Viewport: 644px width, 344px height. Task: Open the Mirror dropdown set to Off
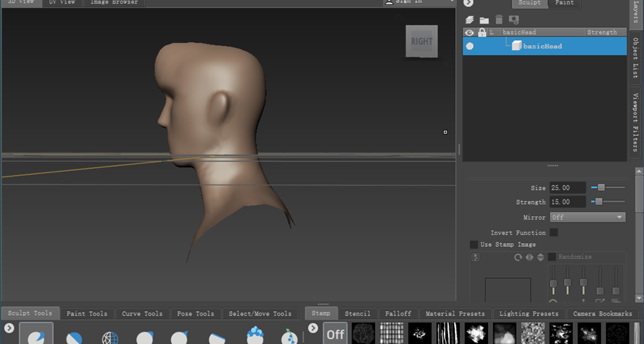587,217
